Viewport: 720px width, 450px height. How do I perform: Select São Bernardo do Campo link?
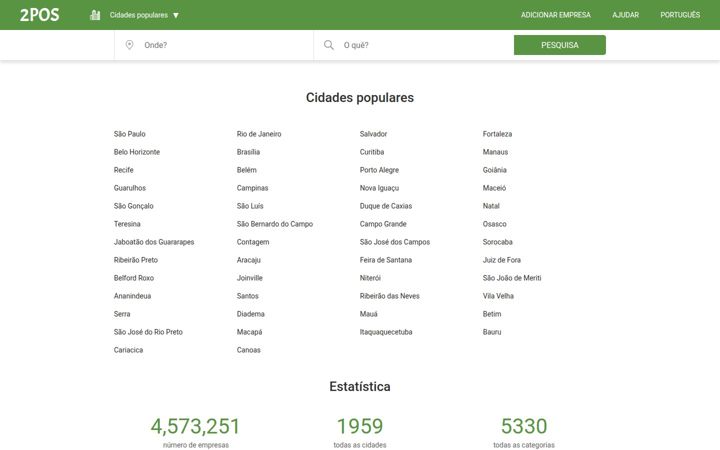(275, 224)
